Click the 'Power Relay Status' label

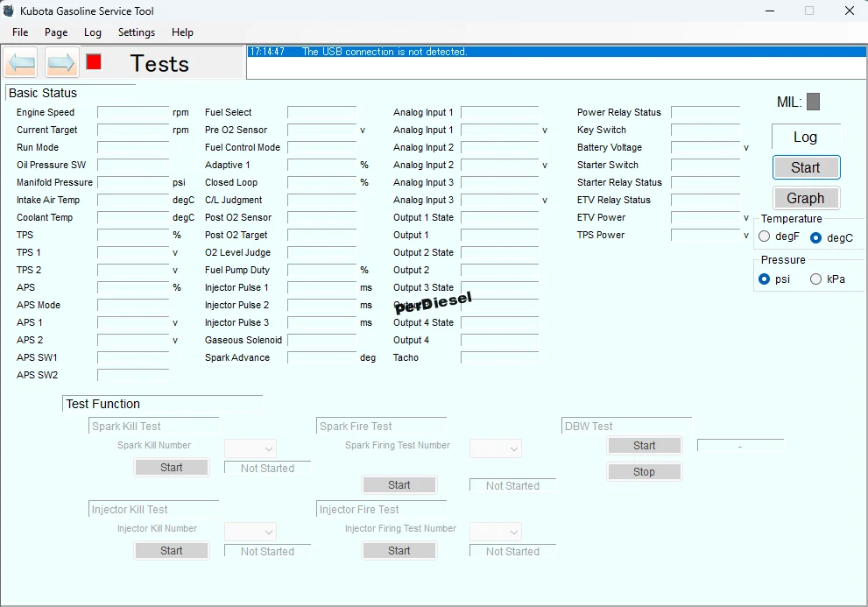(619, 112)
